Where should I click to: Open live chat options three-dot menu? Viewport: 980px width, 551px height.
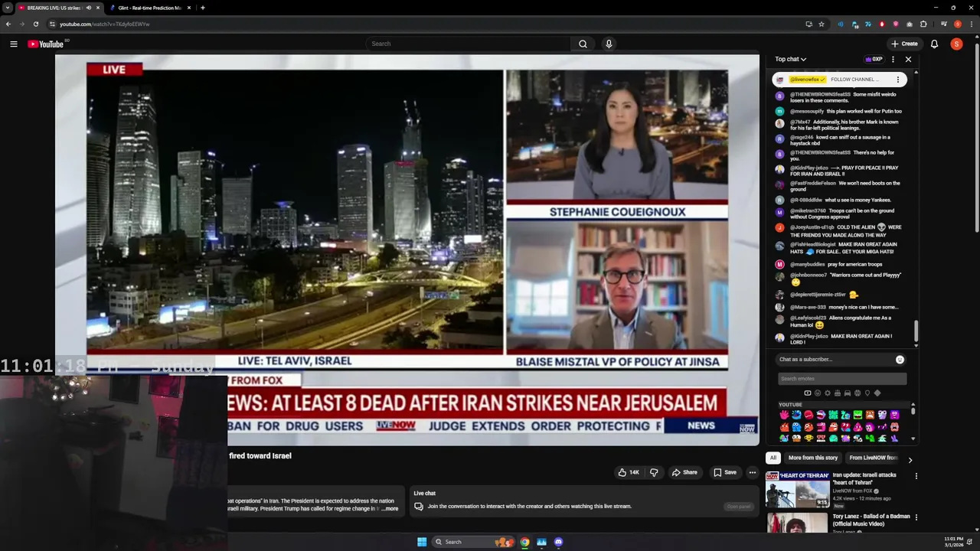[x=893, y=59]
